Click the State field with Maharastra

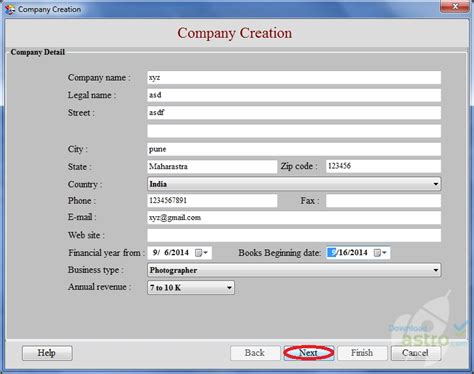pos(212,166)
